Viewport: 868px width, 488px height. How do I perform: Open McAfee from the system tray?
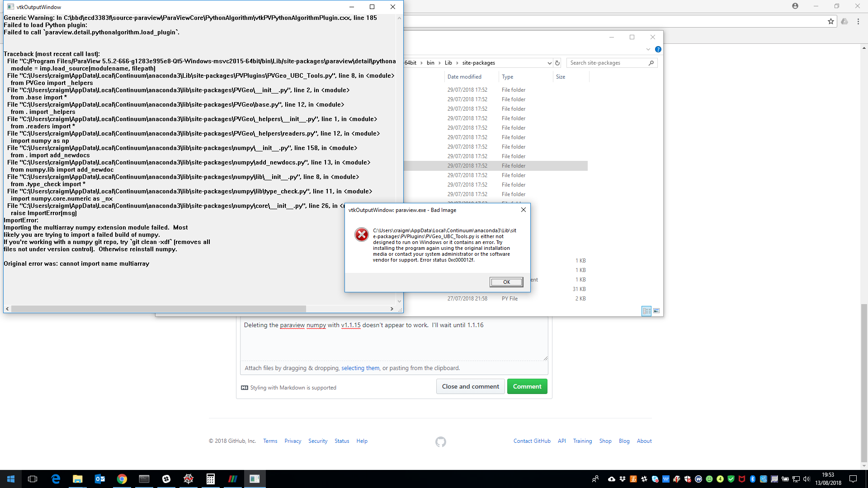coord(741,479)
